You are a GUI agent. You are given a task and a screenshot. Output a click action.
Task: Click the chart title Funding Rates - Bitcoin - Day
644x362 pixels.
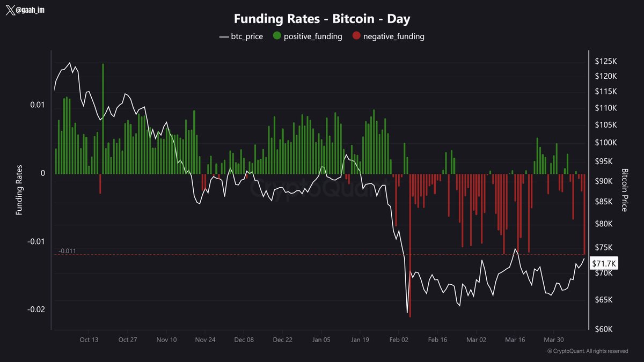point(322,18)
